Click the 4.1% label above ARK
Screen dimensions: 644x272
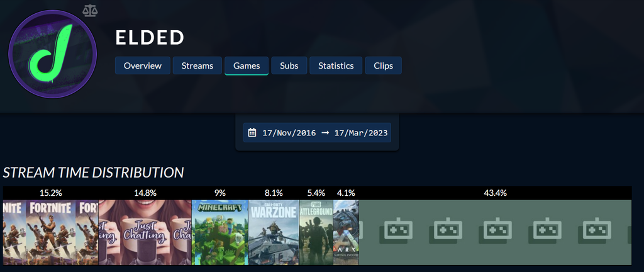(x=346, y=193)
